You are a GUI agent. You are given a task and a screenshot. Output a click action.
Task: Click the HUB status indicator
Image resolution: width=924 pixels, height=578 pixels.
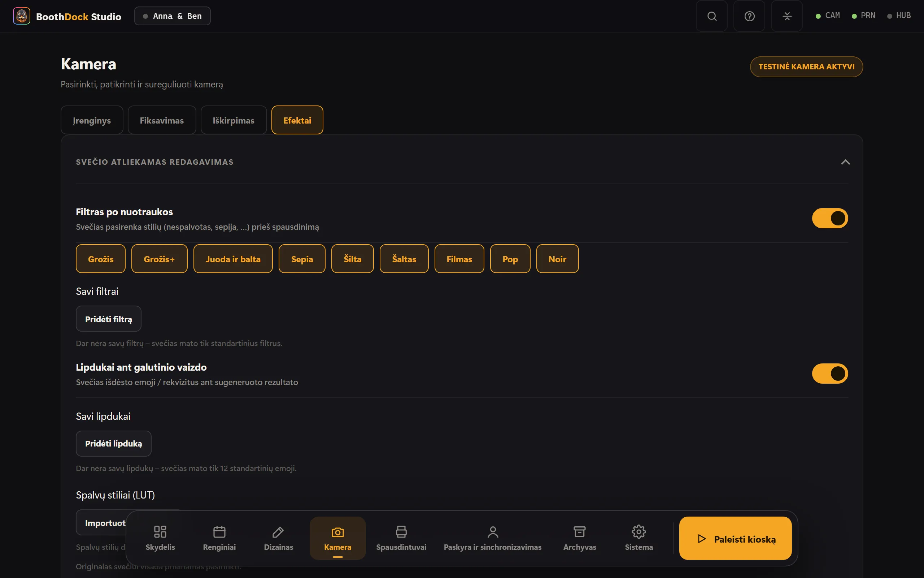point(899,16)
